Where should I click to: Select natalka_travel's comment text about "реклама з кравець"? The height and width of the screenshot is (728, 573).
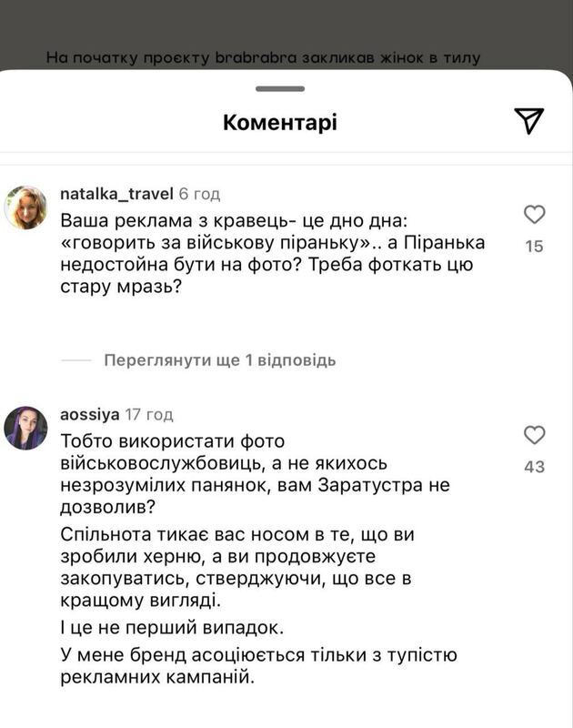pos(273,255)
